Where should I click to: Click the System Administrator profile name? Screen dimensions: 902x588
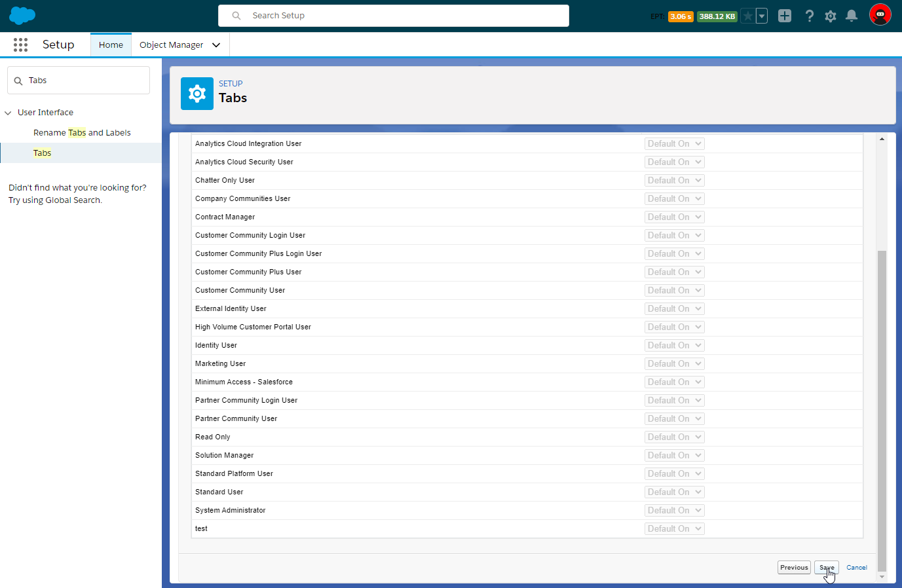[231, 510]
